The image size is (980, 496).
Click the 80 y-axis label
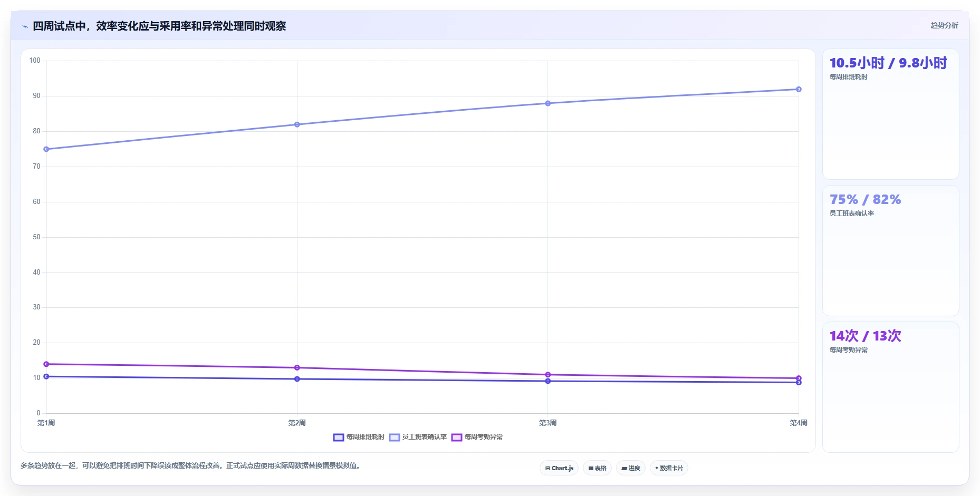click(36, 131)
